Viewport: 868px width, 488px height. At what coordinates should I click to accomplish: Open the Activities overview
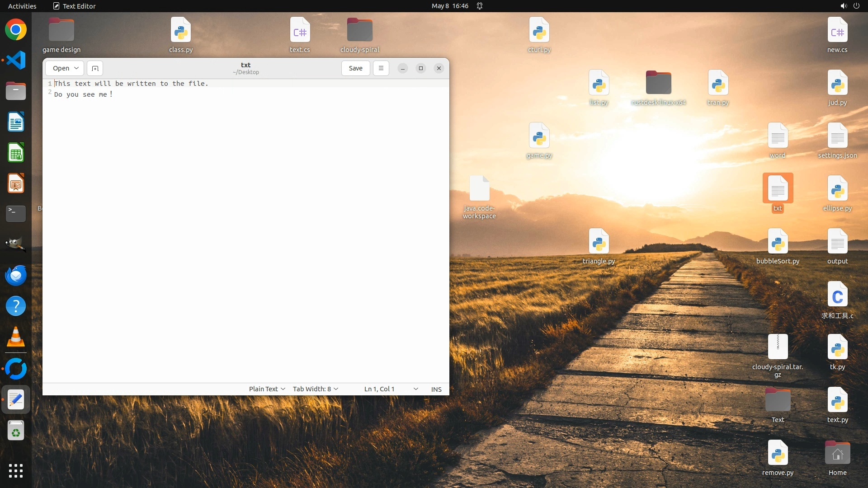click(22, 6)
